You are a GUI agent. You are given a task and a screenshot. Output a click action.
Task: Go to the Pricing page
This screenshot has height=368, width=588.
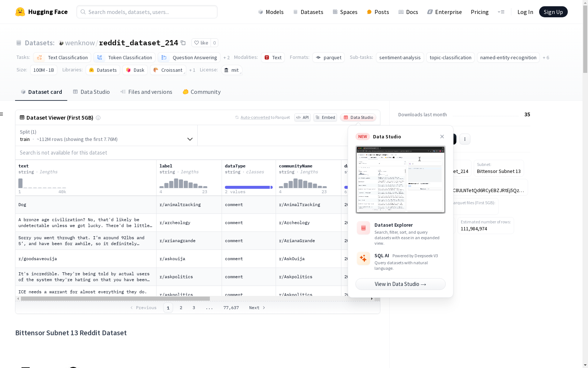click(x=480, y=12)
